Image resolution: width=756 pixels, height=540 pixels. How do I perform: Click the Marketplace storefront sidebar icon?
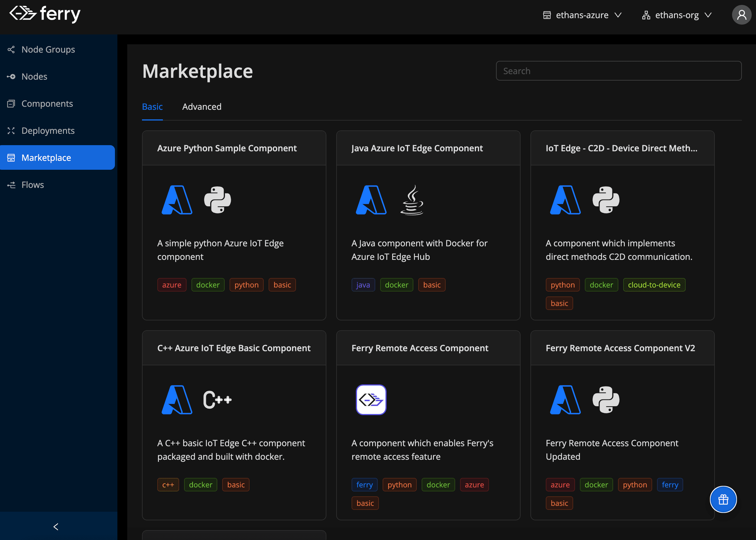[11, 158]
